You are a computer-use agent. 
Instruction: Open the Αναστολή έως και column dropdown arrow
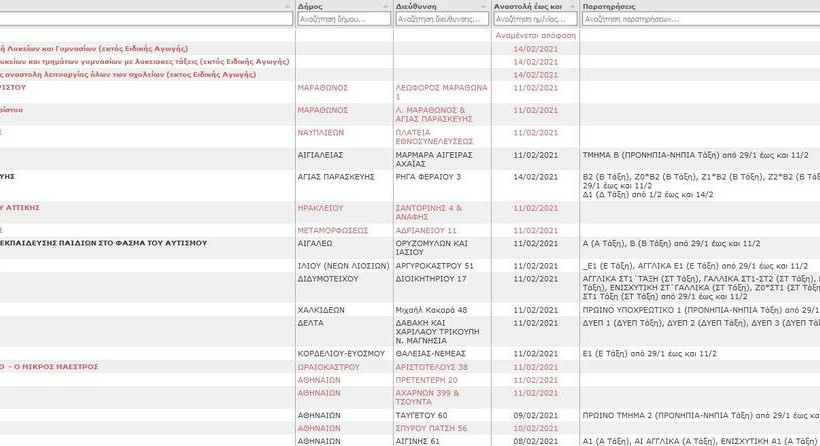(x=571, y=6)
